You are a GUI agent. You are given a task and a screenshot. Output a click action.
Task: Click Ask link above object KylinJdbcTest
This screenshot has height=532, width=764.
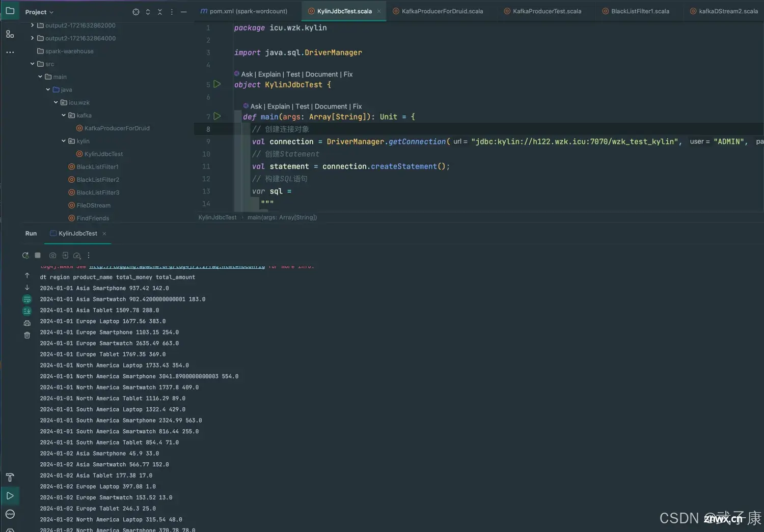(247, 74)
